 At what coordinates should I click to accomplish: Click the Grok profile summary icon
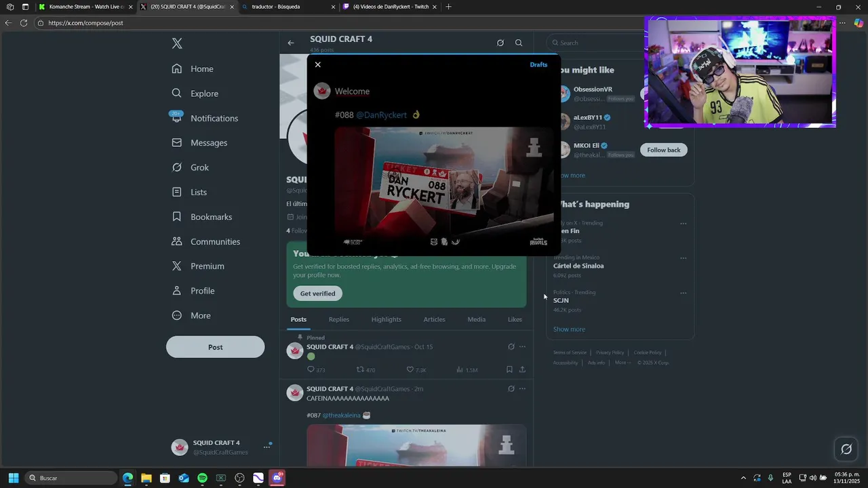[x=500, y=43]
